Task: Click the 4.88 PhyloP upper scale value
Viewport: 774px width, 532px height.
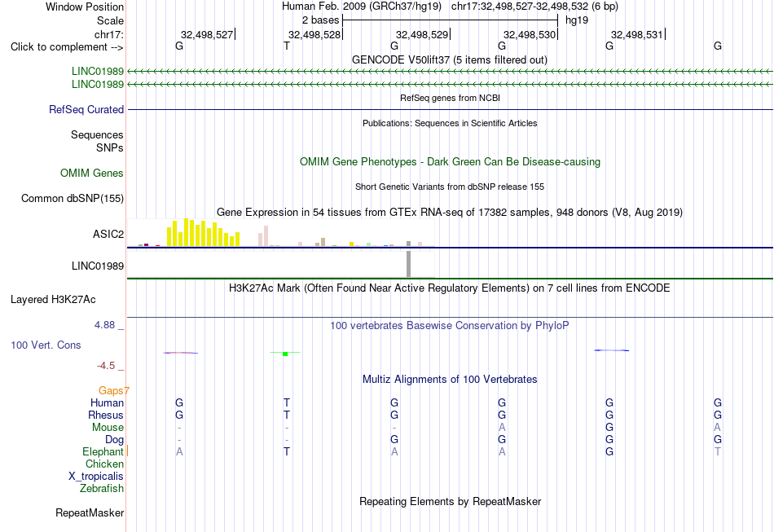Action: pyautogui.click(x=104, y=325)
